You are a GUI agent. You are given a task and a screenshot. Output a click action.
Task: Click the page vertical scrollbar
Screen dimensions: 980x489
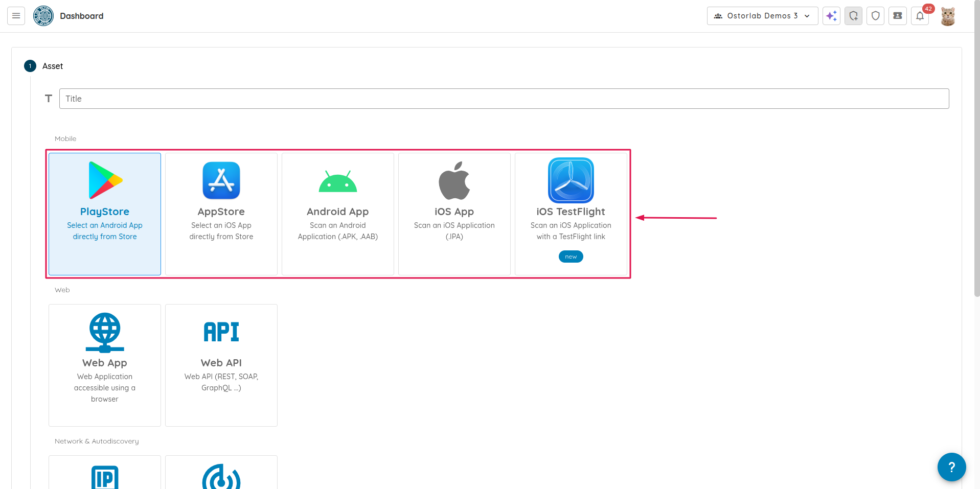976,153
